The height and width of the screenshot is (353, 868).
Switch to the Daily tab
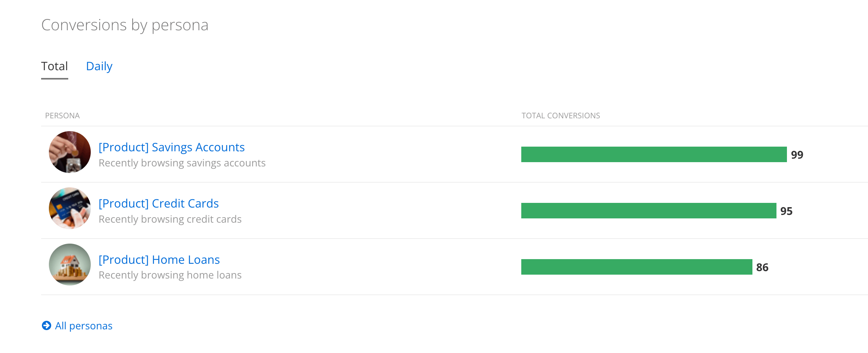pyautogui.click(x=99, y=66)
